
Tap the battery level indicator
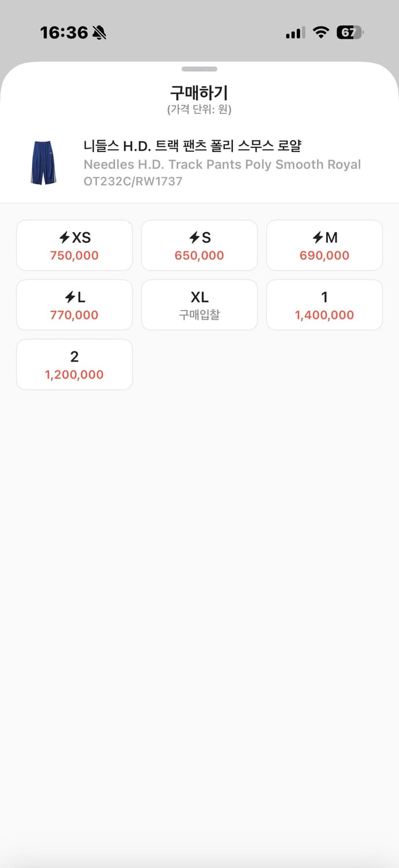(349, 33)
